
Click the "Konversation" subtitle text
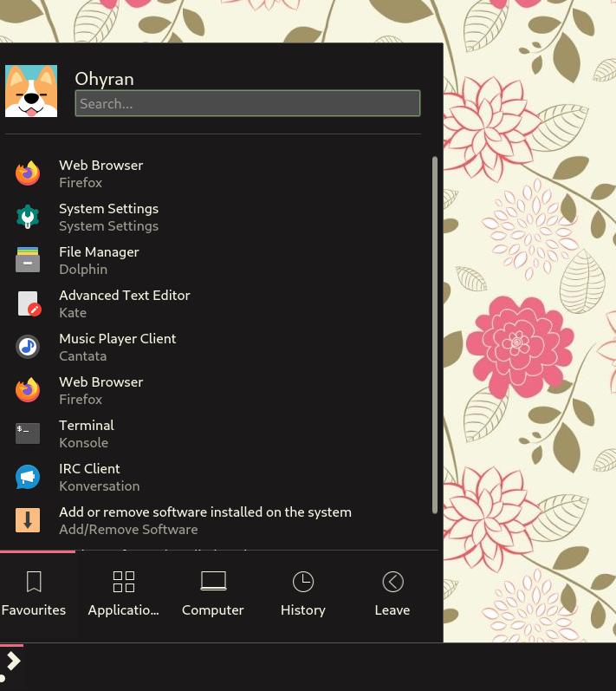click(100, 486)
